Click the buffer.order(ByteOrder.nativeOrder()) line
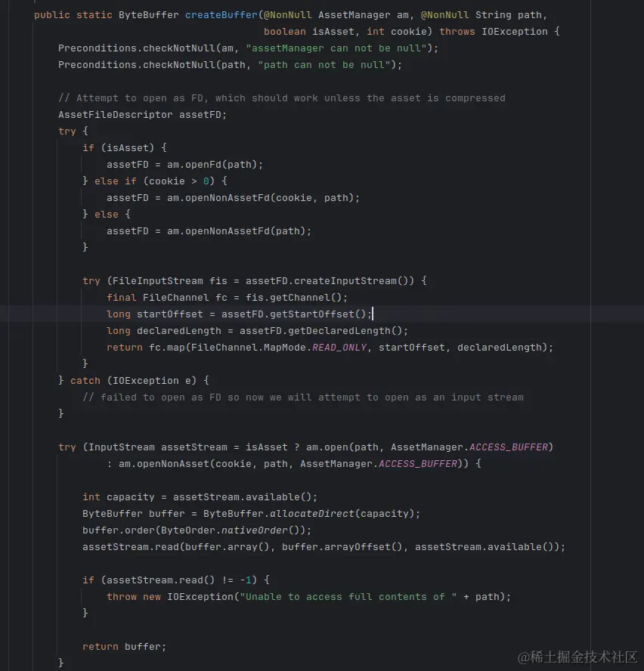The height and width of the screenshot is (671, 644). pos(197,530)
